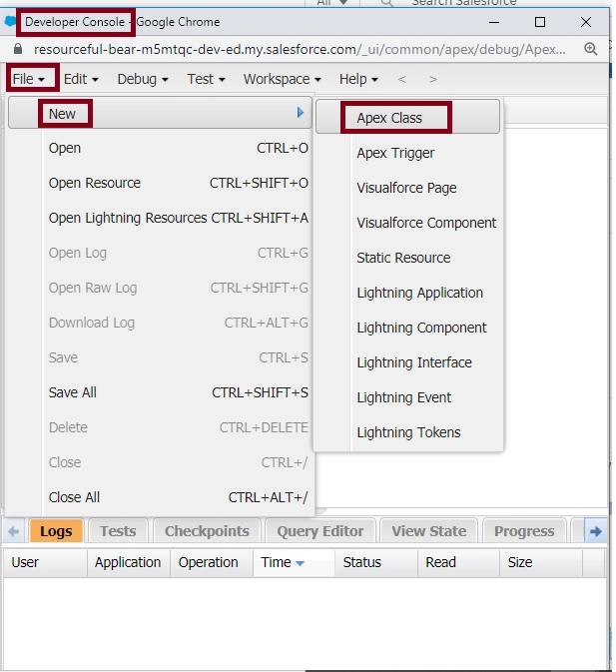Sort logs by Status column header
616x672 pixels.
[376, 562]
